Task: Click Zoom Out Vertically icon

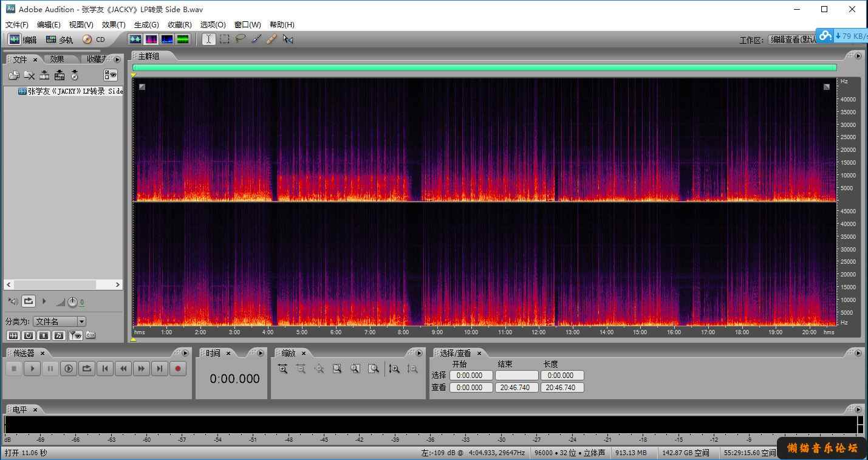Action: coord(412,368)
